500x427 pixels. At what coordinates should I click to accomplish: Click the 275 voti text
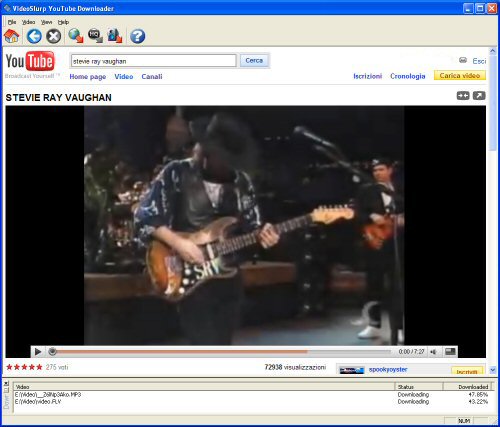coord(57,367)
